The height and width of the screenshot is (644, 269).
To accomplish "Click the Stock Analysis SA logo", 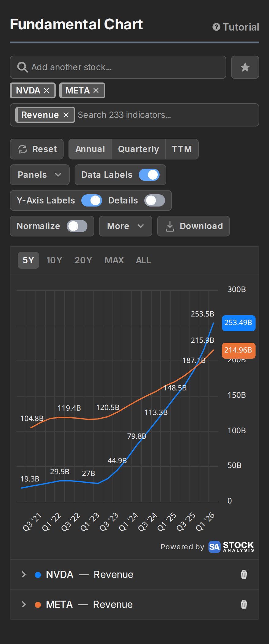I will [214, 547].
